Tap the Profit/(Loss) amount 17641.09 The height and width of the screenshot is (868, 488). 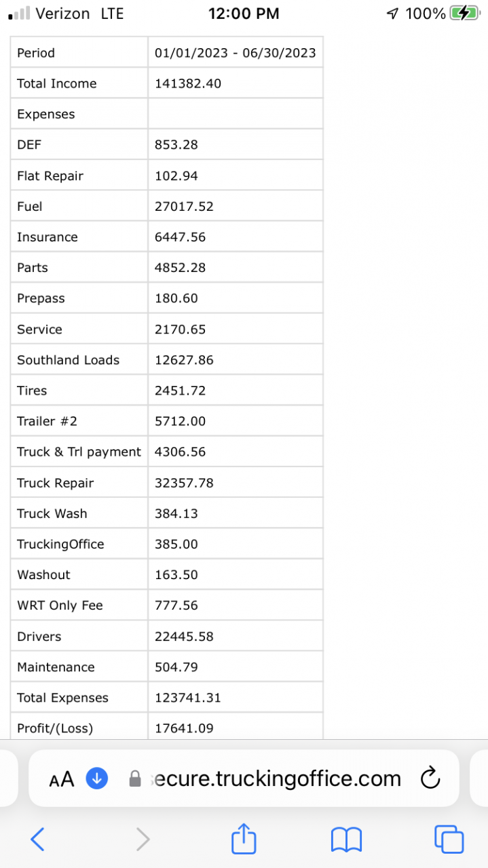tap(184, 728)
